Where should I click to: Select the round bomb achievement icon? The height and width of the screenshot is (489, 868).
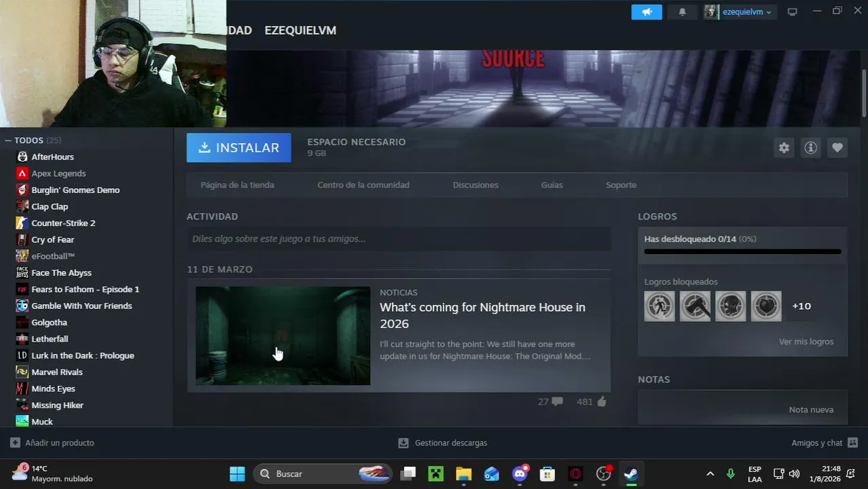click(766, 306)
